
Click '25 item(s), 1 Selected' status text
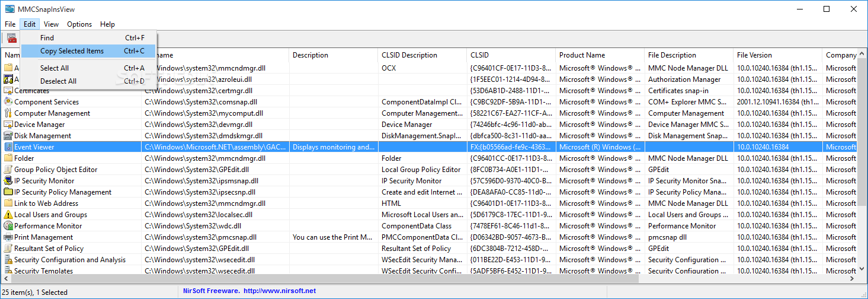pos(36,292)
